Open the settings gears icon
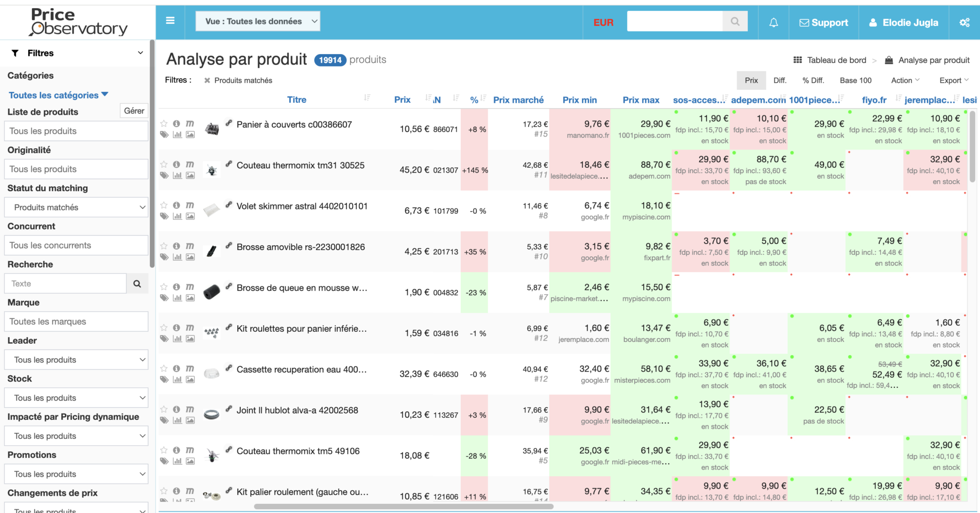The width and height of the screenshot is (980, 513). (964, 22)
